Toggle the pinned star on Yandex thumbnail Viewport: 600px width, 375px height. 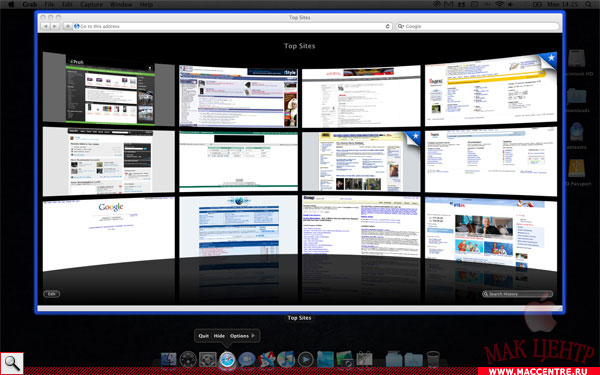(550, 59)
